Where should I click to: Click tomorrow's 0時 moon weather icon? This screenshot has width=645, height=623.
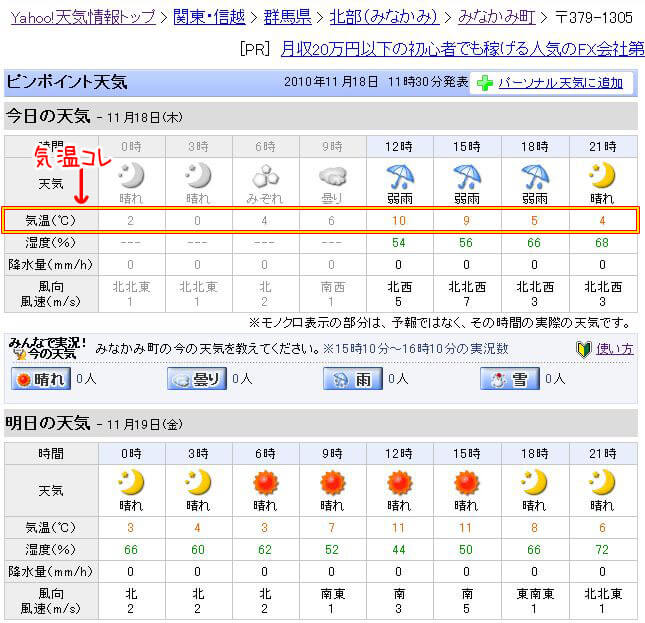131,483
